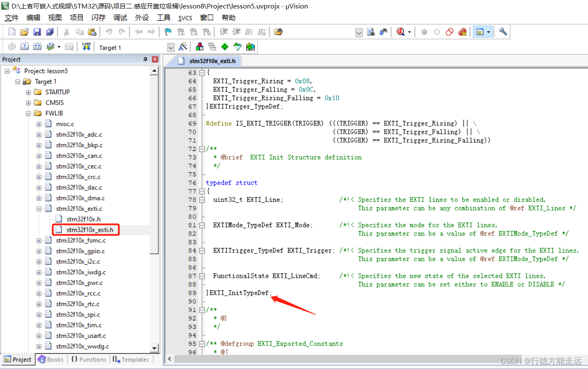Click the Insert Breakpoint grey circle icon

[x=424, y=32]
